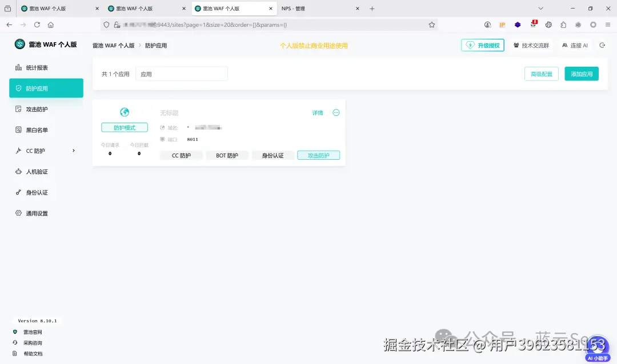Click the globe application icon on the card
Screen dimensions: 617x364
pyautogui.click(x=125, y=112)
